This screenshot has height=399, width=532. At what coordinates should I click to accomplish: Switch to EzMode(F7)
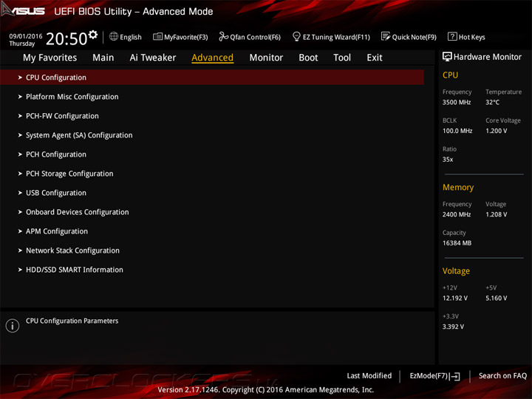coord(434,376)
